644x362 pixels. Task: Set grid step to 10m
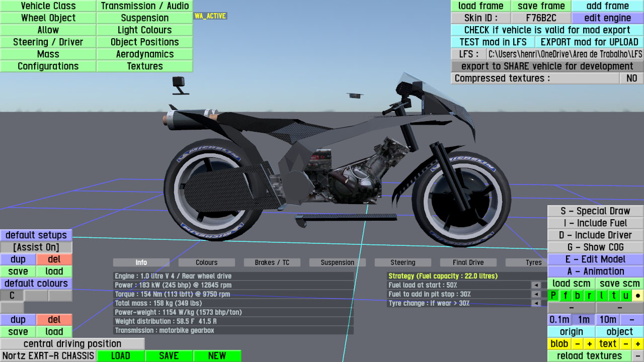tap(608, 320)
